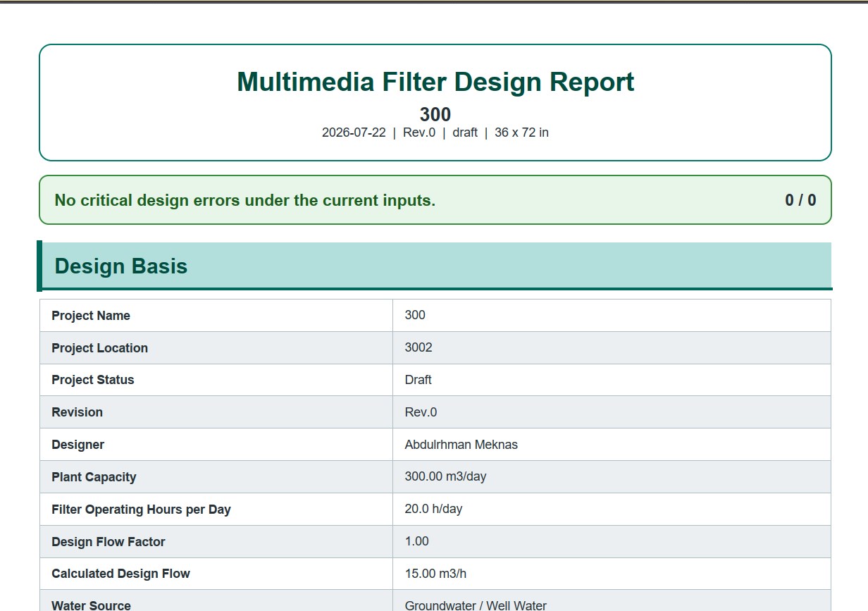Click the bold '300' subtitle under the report title
This screenshot has height=611, width=868.
(x=435, y=114)
